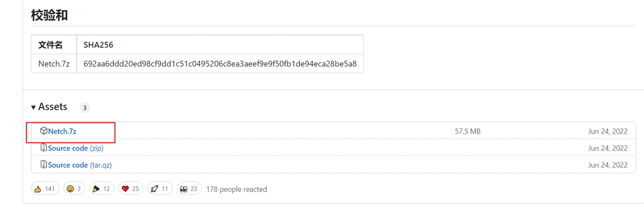Click the Netch.7z package icon
The height and width of the screenshot is (223, 644).
(44, 131)
